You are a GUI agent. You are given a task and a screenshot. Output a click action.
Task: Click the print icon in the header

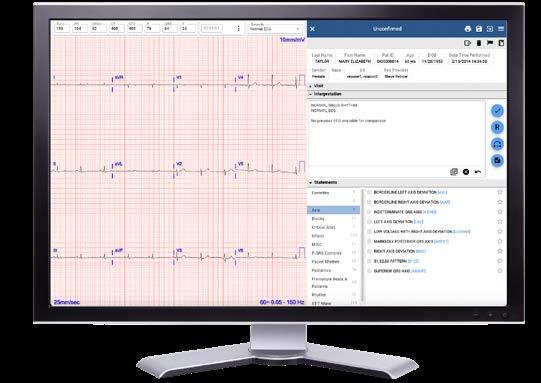pos(468,29)
